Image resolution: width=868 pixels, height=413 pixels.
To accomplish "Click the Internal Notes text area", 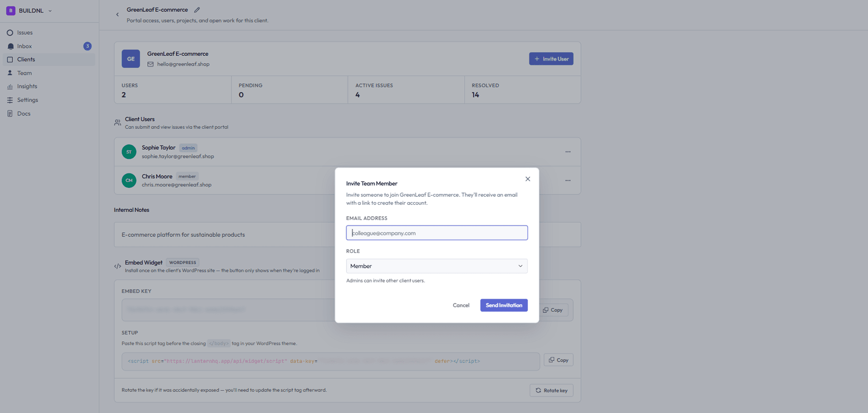I will click(347, 235).
